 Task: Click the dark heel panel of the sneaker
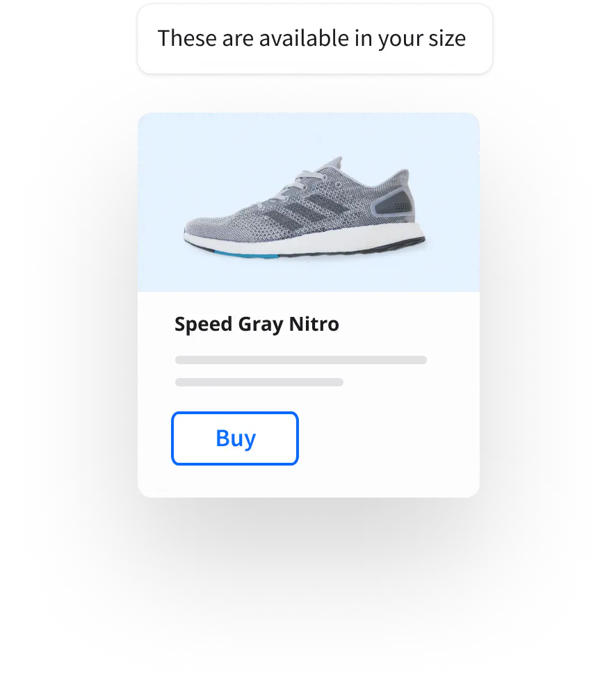pos(394,202)
